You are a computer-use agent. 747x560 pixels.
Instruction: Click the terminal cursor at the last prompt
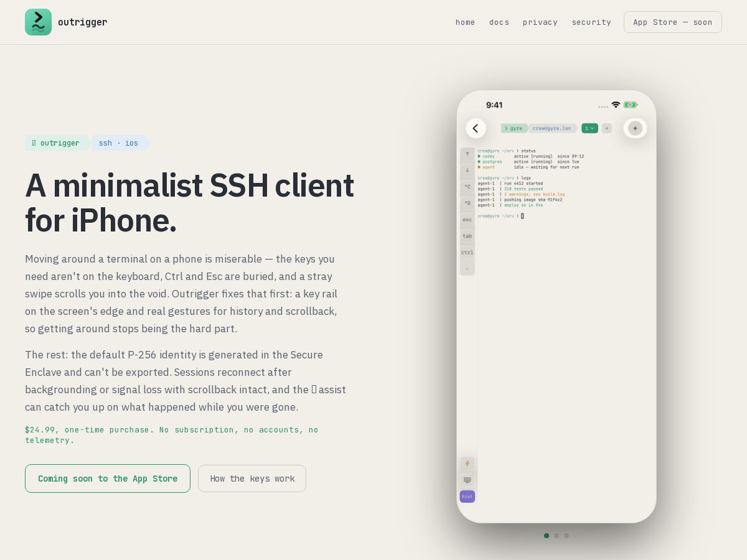click(522, 216)
